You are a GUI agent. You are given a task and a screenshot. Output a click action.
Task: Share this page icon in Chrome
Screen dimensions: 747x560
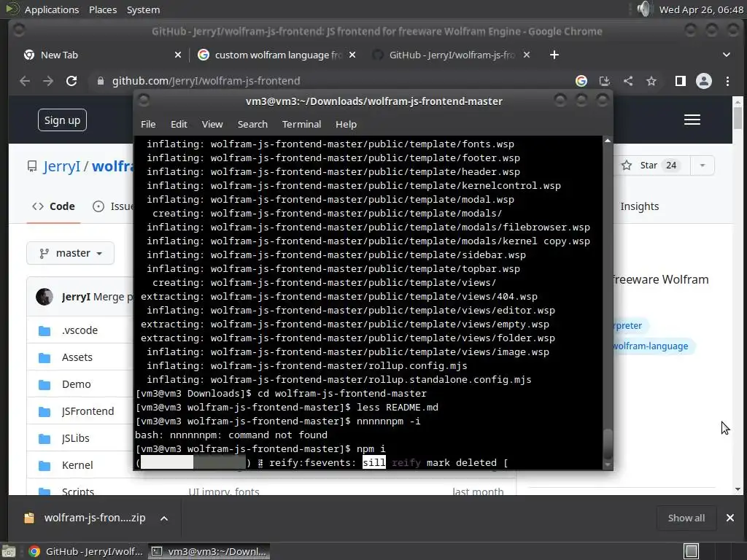[x=628, y=81]
